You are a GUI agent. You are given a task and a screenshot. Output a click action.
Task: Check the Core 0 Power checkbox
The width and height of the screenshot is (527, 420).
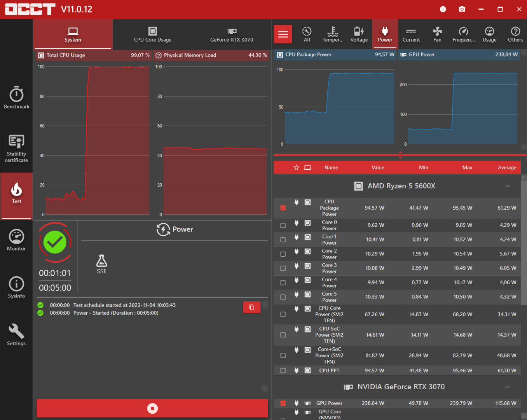point(283,225)
